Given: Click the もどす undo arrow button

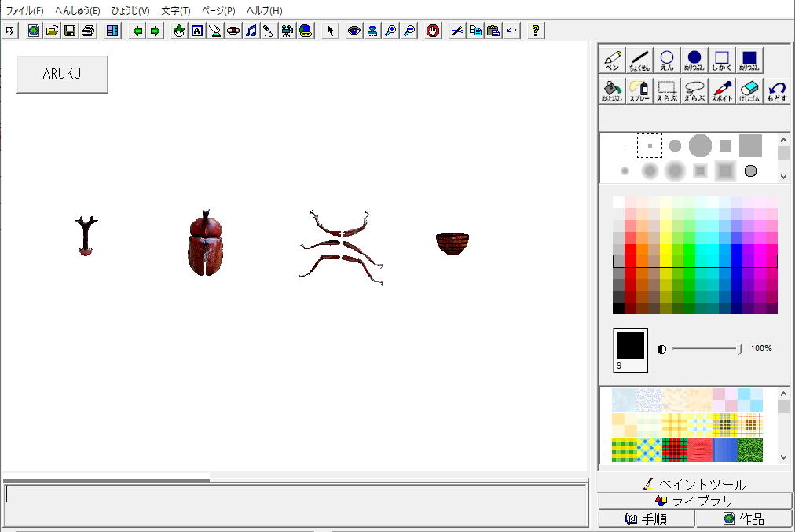Looking at the screenshot, I should [777, 92].
